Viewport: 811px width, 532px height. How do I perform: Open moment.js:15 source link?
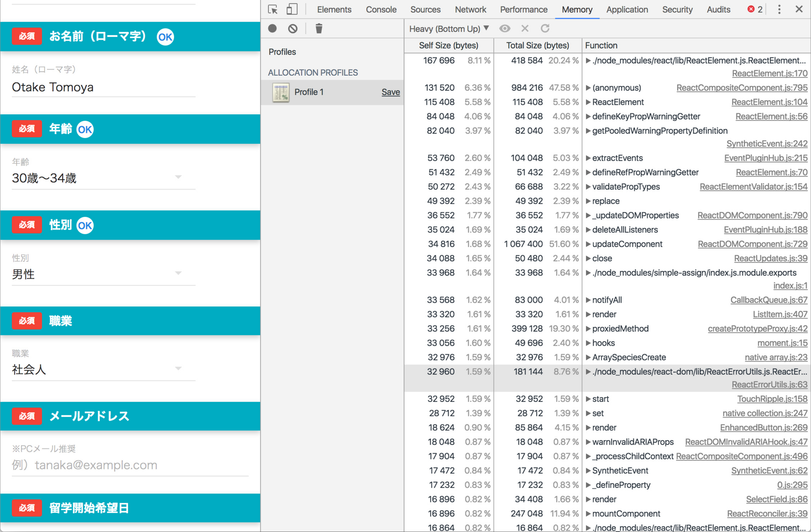(783, 343)
